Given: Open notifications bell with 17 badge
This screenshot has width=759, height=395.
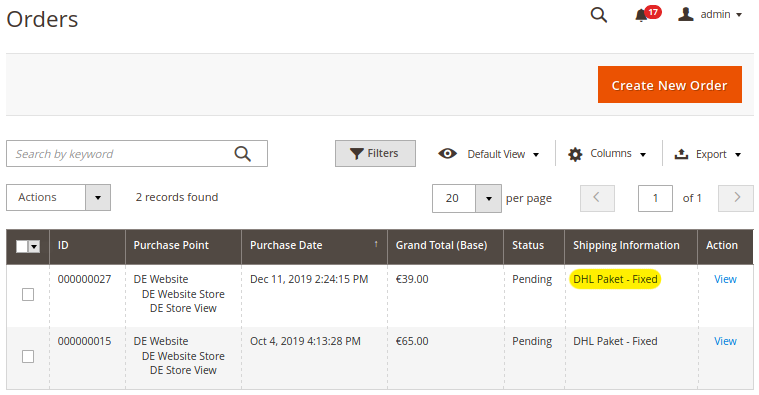Looking at the screenshot, I should (647, 14).
